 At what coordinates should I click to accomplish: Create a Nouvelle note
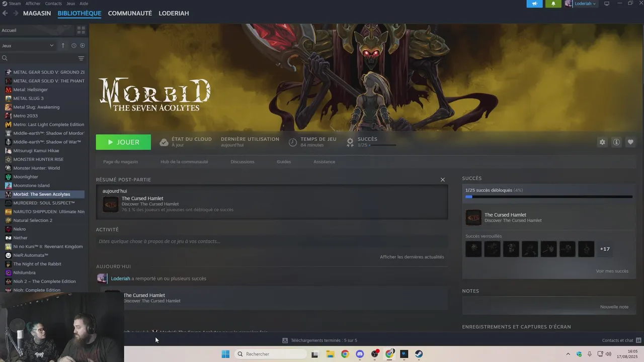pos(614,307)
